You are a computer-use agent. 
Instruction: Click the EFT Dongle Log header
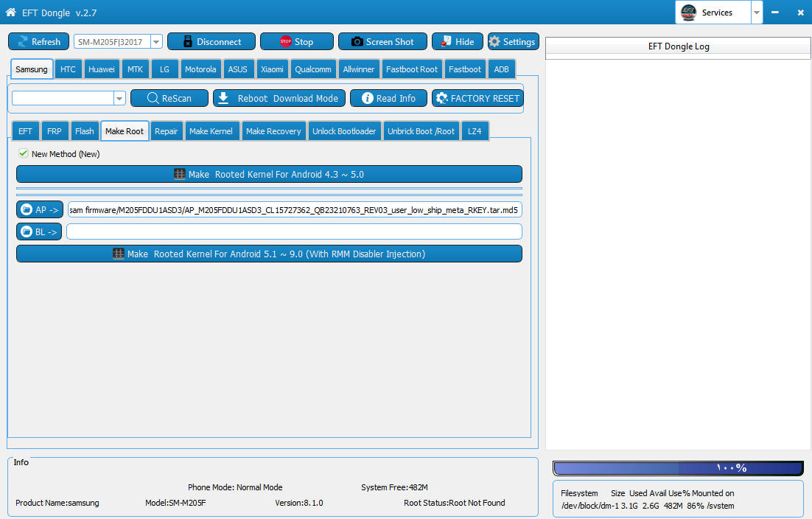click(x=679, y=46)
